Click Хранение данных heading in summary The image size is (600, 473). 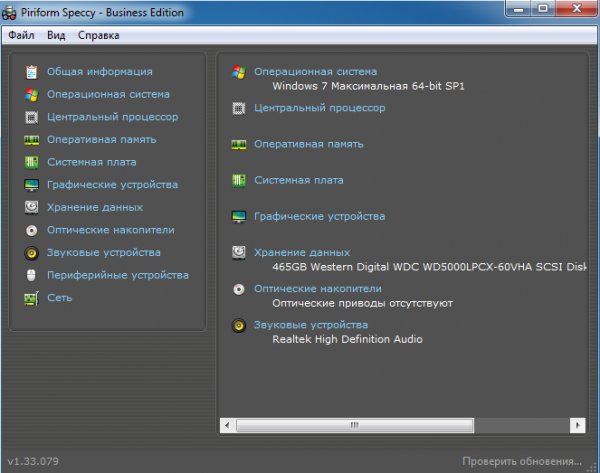pyautogui.click(x=302, y=252)
